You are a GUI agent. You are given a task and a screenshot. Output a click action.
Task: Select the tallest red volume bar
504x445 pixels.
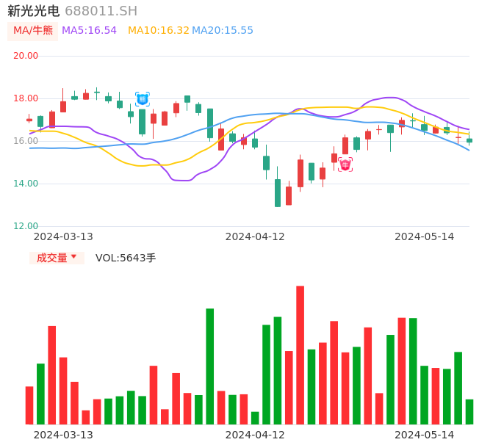(300, 355)
